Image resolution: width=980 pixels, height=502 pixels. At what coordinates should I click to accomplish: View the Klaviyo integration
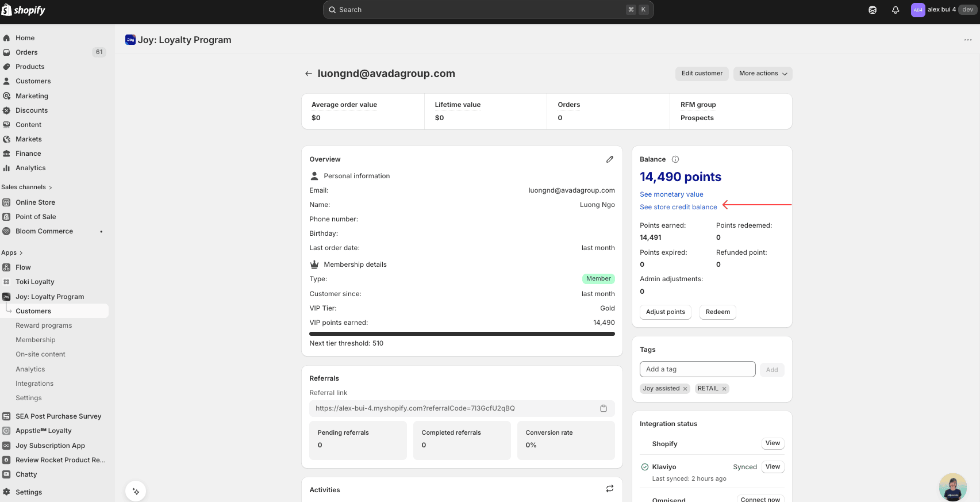(x=773, y=467)
